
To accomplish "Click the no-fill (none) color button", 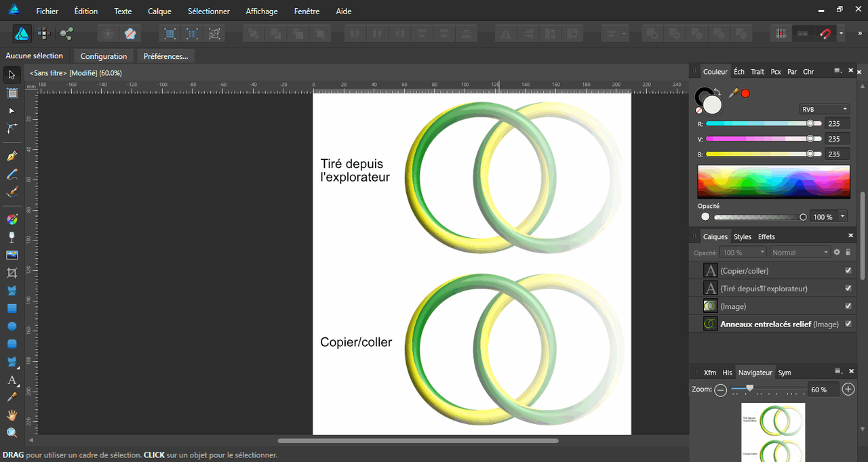I will (699, 110).
